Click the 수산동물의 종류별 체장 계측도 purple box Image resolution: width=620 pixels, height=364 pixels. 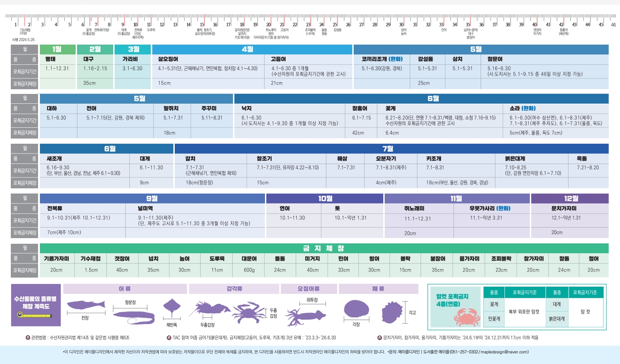click(36, 305)
